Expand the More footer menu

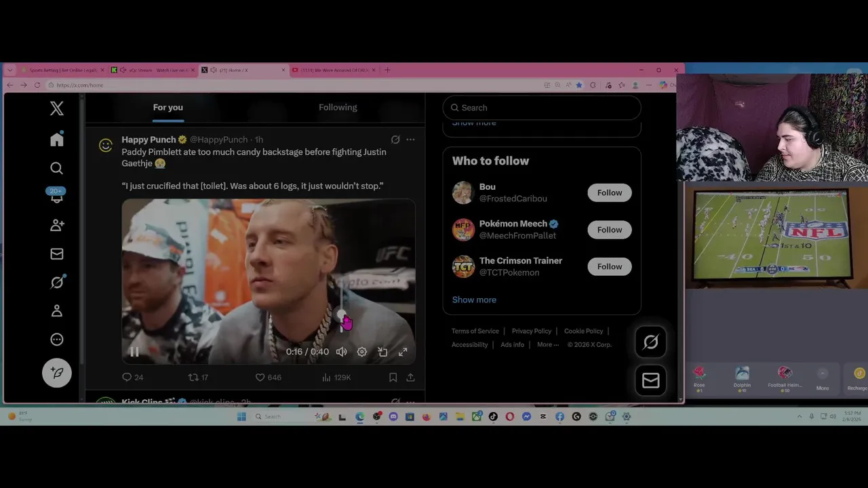tap(548, 344)
